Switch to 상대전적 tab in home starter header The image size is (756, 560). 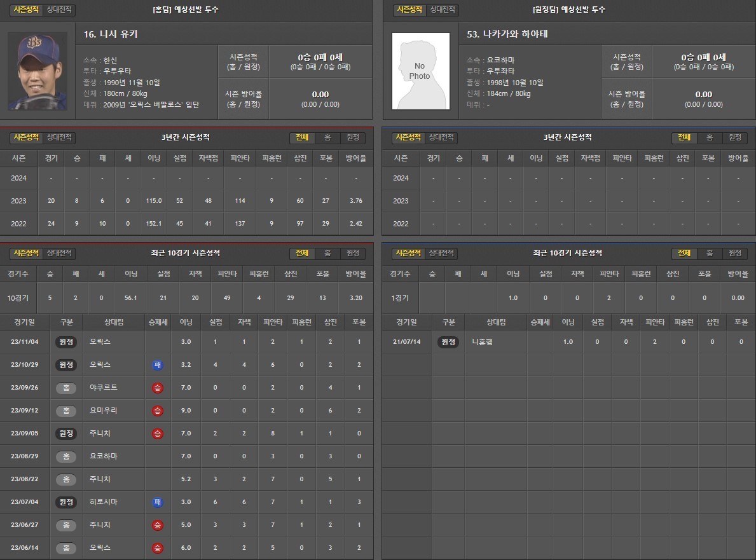[x=59, y=9]
